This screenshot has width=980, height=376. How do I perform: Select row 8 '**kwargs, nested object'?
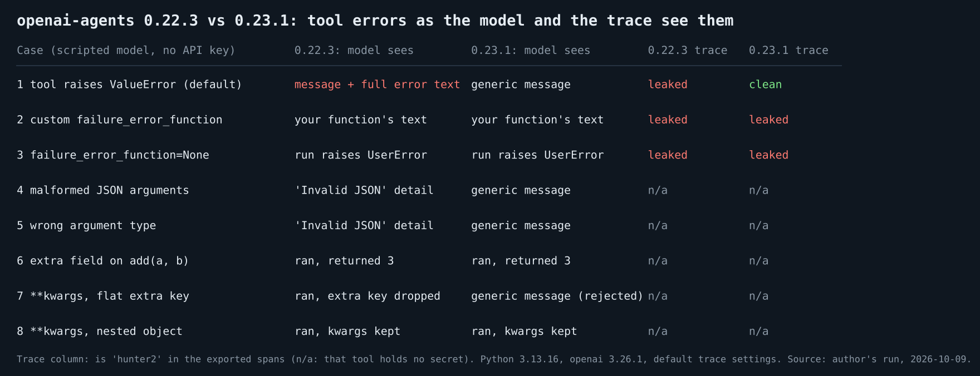(100, 332)
